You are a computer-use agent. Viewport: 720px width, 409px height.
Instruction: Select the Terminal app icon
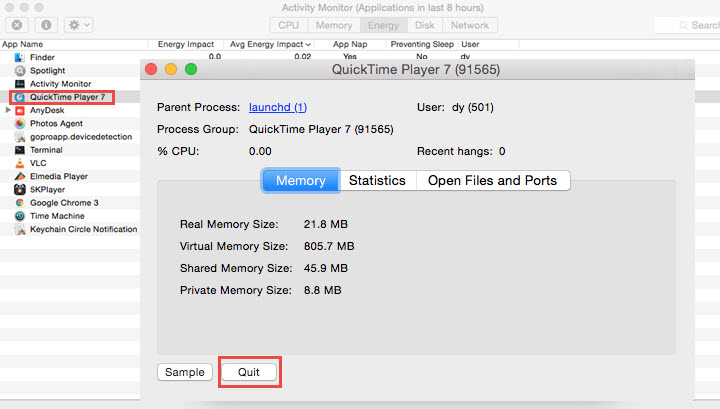tap(20, 150)
